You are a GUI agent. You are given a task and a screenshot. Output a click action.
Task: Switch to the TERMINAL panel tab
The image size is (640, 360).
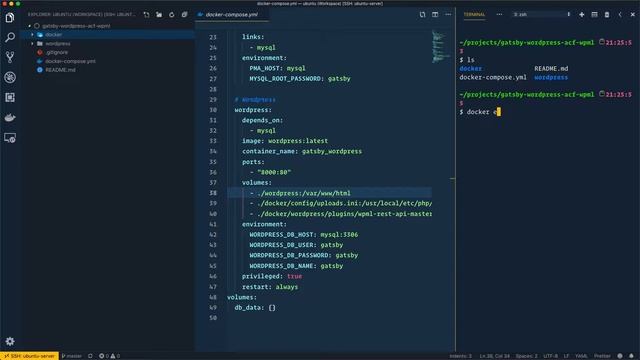[x=474, y=14]
